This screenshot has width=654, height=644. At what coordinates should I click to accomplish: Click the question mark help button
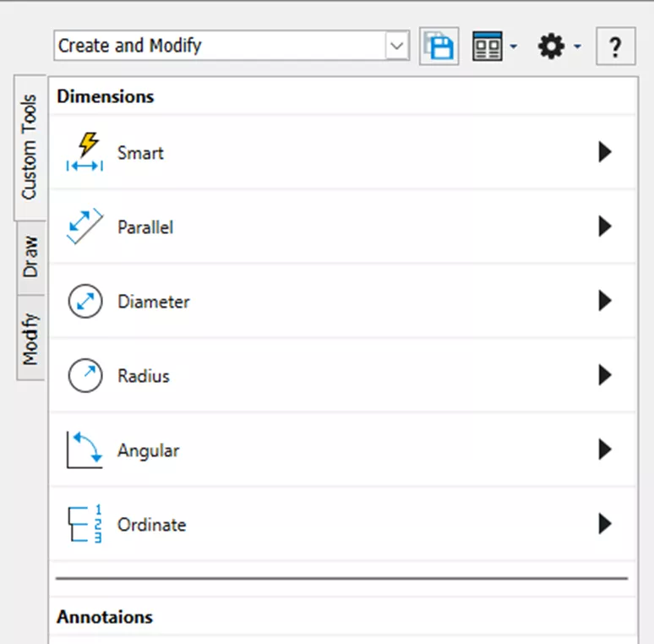(x=615, y=46)
